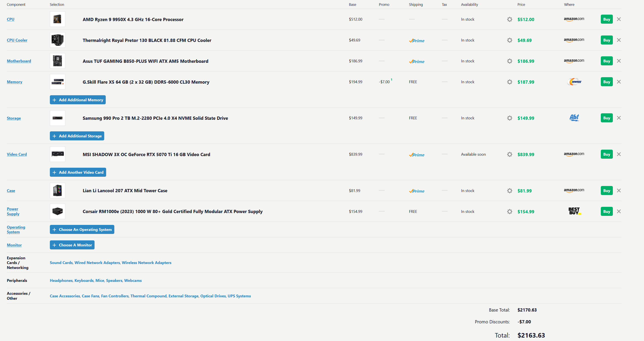The height and width of the screenshot is (341, 644).
Task: Open price settings gear for Motherboard row
Action: (x=509, y=61)
